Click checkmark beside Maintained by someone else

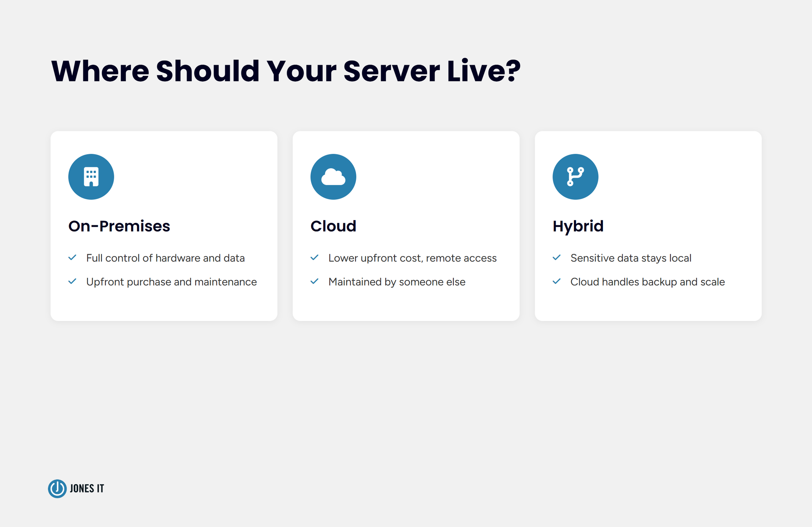tap(314, 282)
